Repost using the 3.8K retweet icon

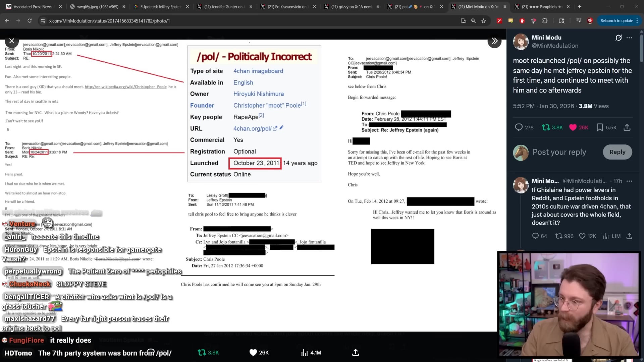point(546,127)
